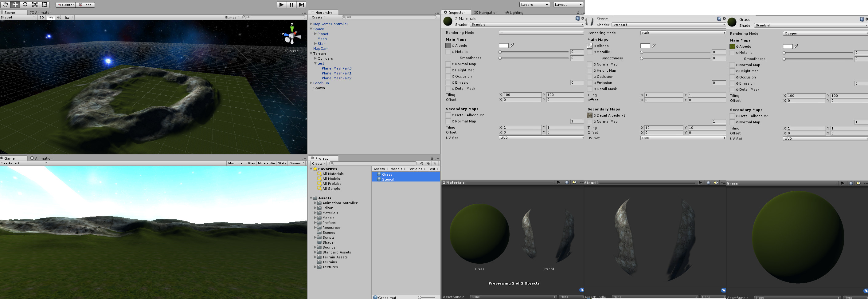Select the Rect transform tool
The width and height of the screenshot is (868, 299).
click(x=45, y=4)
